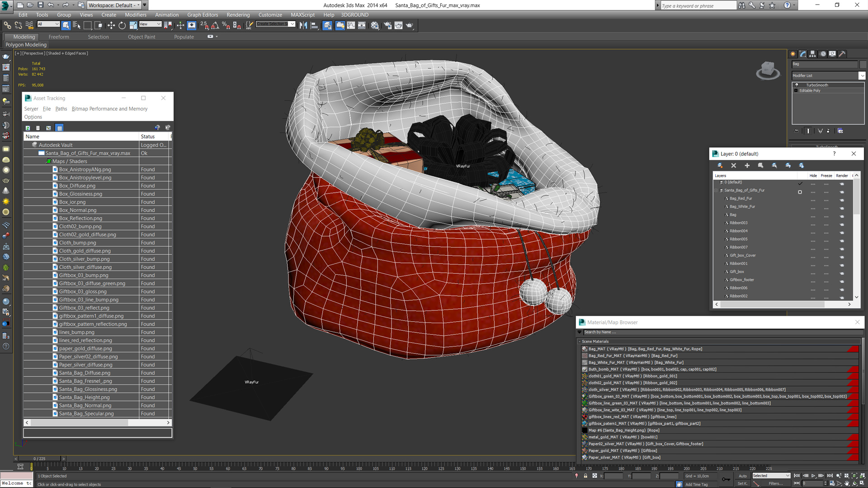Toggle the selection lock padlock icon

[x=585, y=476]
